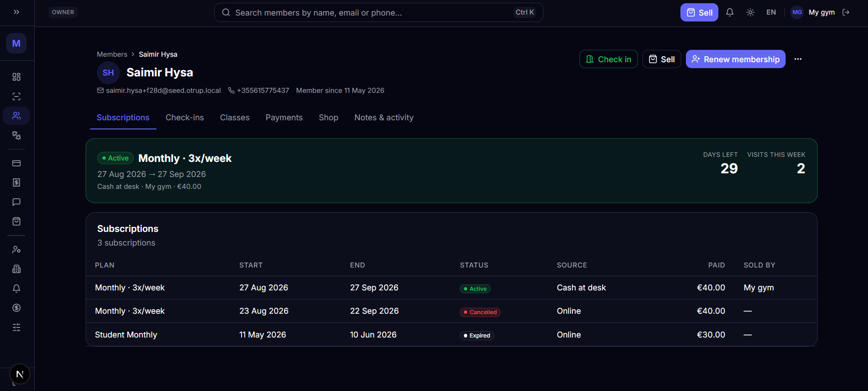Open the shopping bag icon in the sidebar
This screenshot has height=391, width=868.
tap(16, 221)
